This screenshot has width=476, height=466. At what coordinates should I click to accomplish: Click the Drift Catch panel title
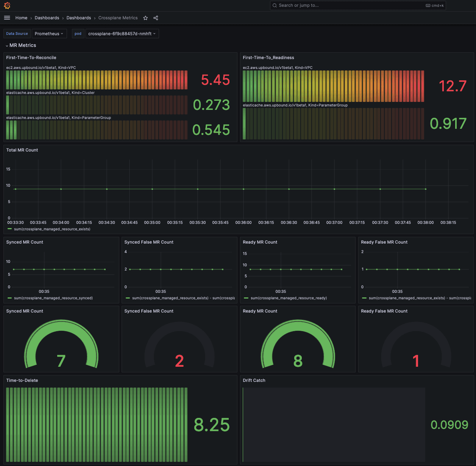pyautogui.click(x=254, y=380)
